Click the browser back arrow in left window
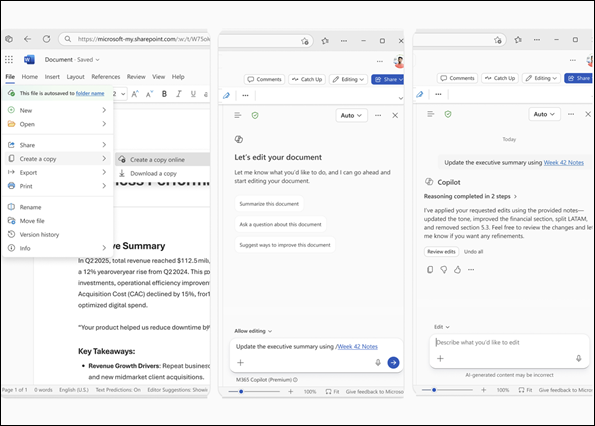This screenshot has width=595, height=426. tap(27, 39)
